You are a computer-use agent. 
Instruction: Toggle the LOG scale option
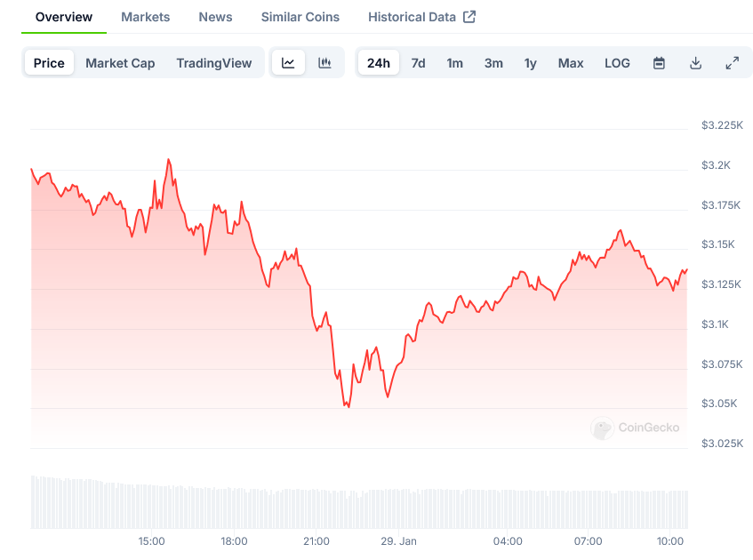coord(617,63)
